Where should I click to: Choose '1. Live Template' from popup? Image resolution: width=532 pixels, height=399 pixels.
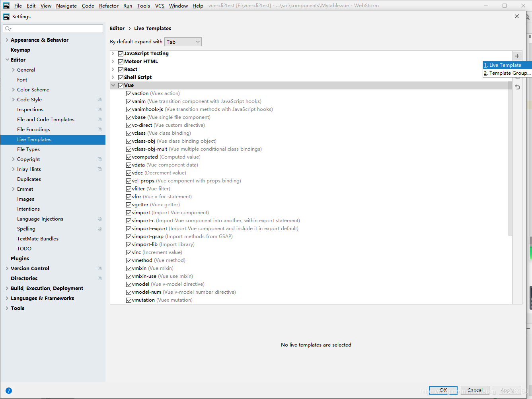click(507, 65)
